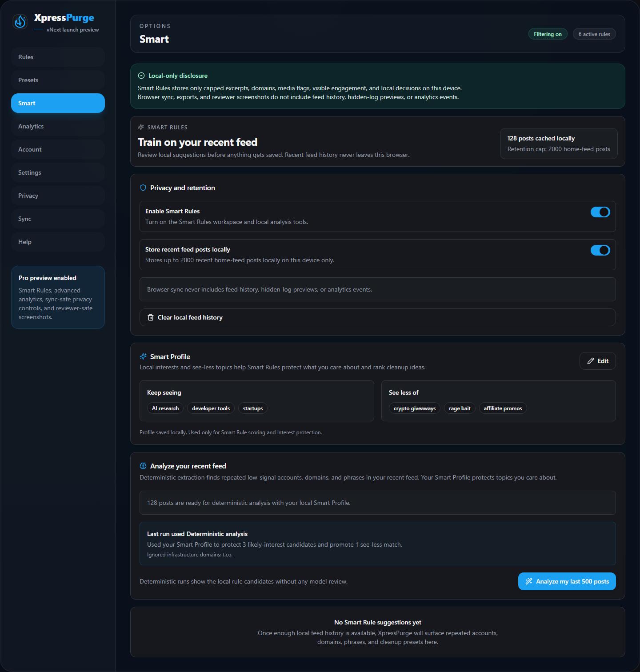Click the See less of label
The image size is (640, 672).
click(404, 392)
